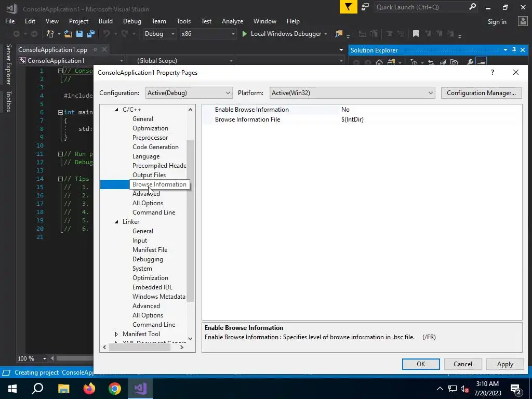Click the Save floppy disk icon

click(79, 34)
